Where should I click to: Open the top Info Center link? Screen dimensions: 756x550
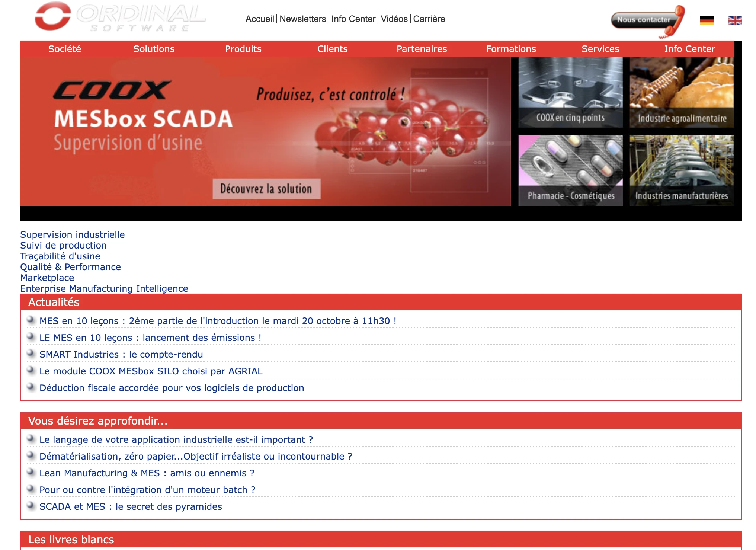353,19
